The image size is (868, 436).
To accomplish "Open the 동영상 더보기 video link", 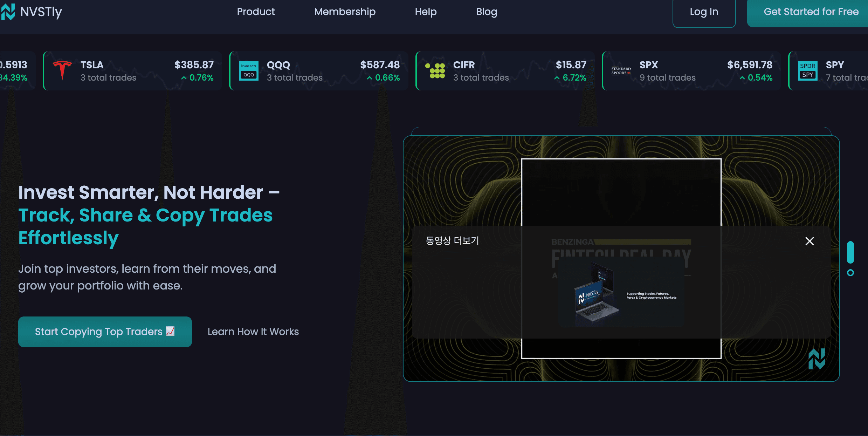I will click(x=452, y=241).
